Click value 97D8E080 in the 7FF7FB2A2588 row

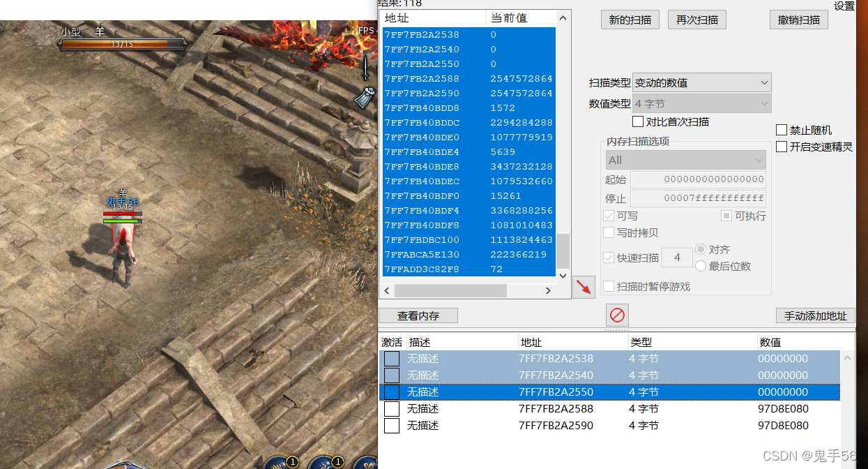point(783,409)
